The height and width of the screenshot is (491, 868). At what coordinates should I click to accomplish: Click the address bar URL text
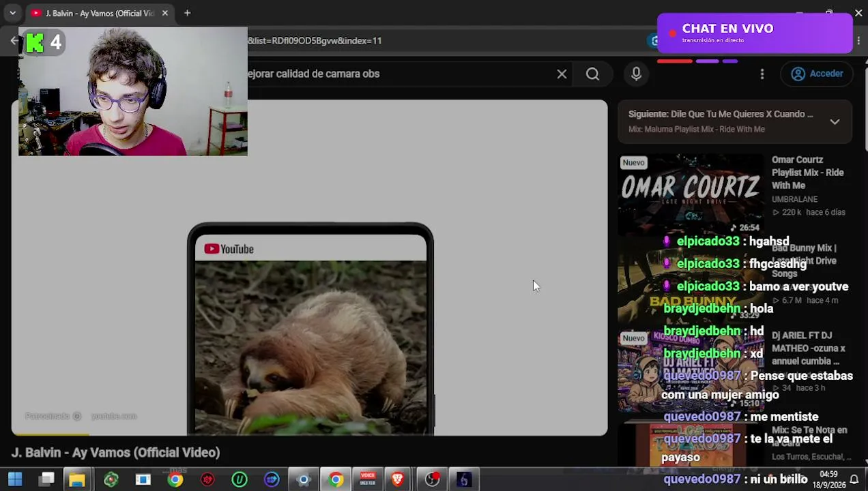315,41
